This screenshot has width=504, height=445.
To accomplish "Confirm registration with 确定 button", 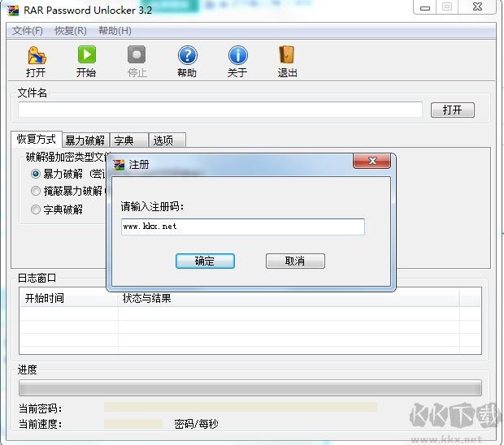I will click(205, 261).
